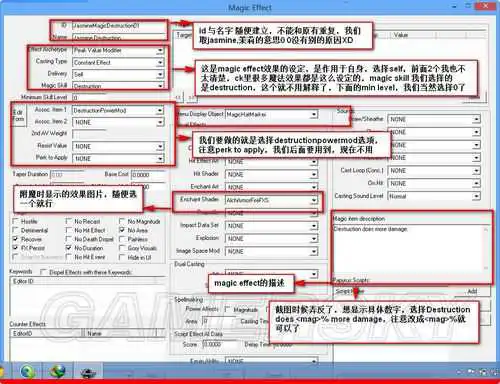Click the Add script button
This screenshot has width=500, height=384.
473,291
